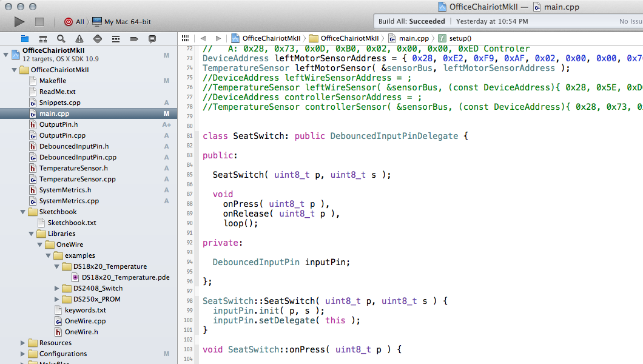The width and height of the screenshot is (643, 364).
Task: Open OutputPin.cpp file
Action: tap(62, 135)
